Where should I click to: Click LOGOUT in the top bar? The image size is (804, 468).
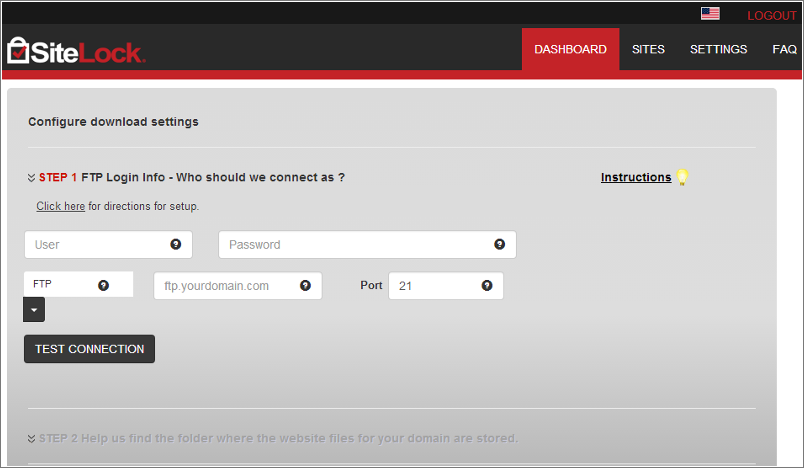[x=771, y=16]
